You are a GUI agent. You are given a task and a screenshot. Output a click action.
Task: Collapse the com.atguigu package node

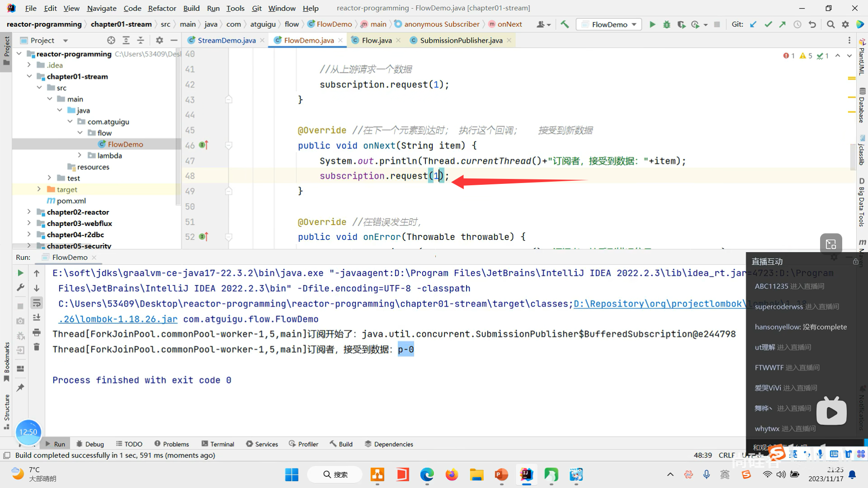70,122
